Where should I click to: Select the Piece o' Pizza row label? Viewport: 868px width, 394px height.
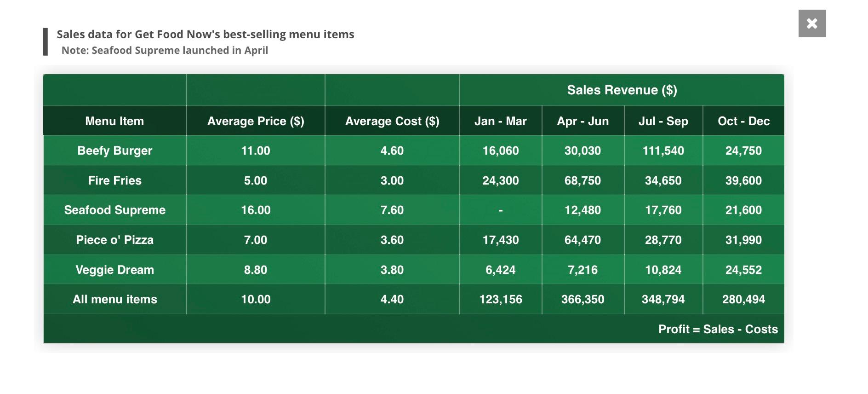click(114, 240)
